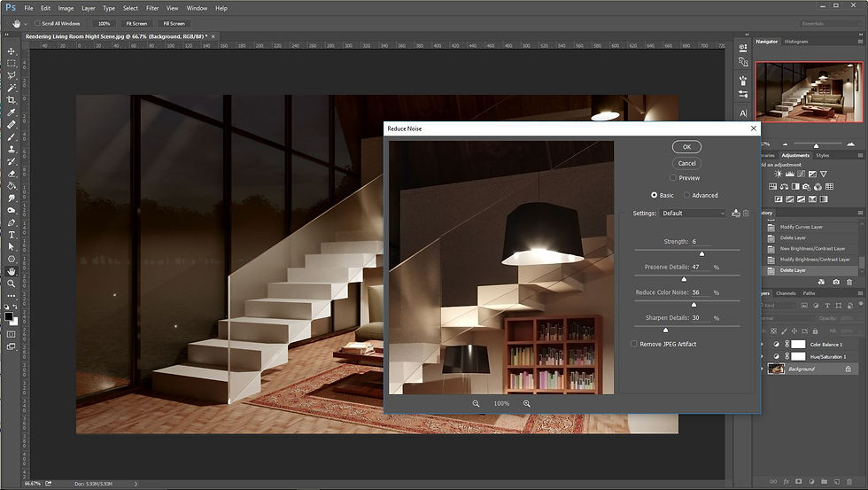Image resolution: width=868 pixels, height=490 pixels.
Task: Open Hand tool preset picker arrow
Action: coord(26,24)
